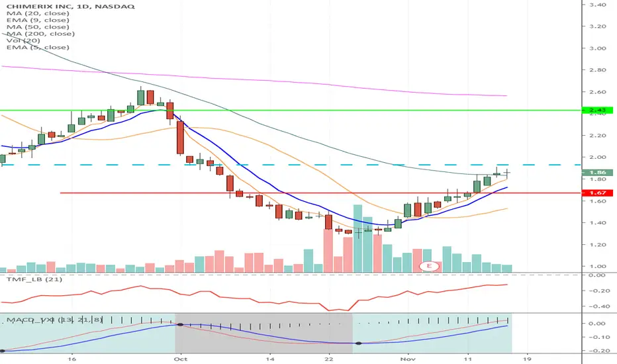
Task: Click the red 1.67 price tag
Action: point(597,193)
